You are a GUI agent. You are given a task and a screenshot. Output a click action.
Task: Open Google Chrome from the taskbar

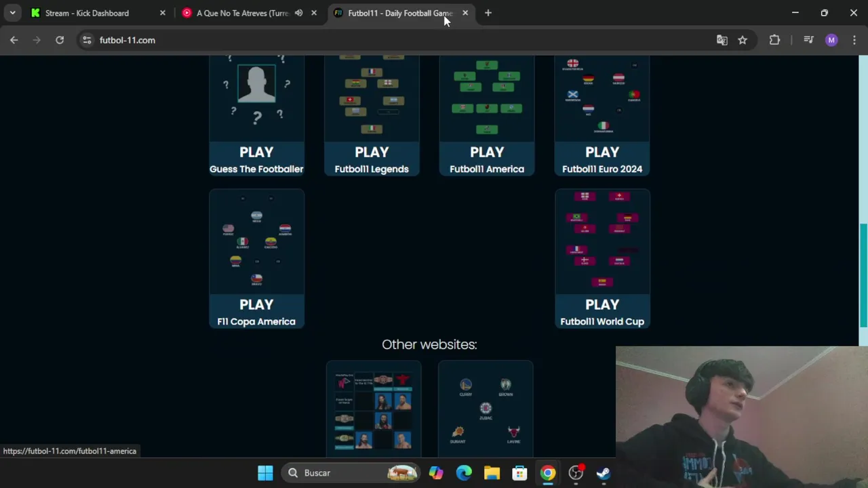pyautogui.click(x=548, y=473)
